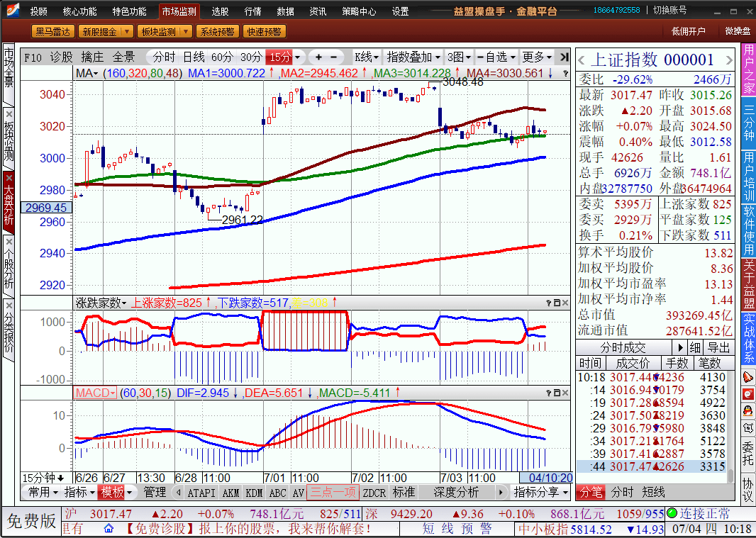Zoom out the chart with the minus icon
This screenshot has height=538, width=756.
[334, 57]
